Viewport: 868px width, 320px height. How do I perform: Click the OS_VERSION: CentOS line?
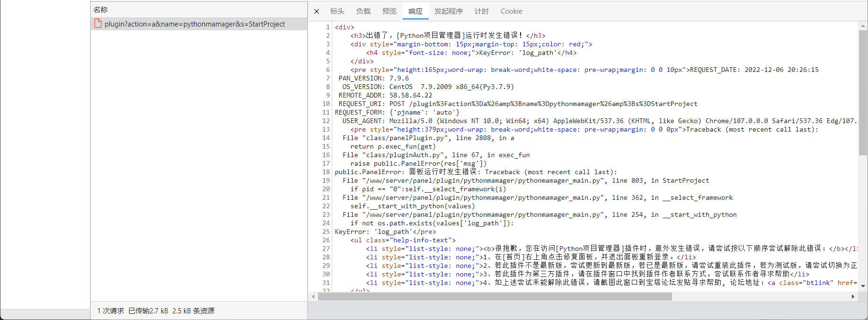(428, 87)
